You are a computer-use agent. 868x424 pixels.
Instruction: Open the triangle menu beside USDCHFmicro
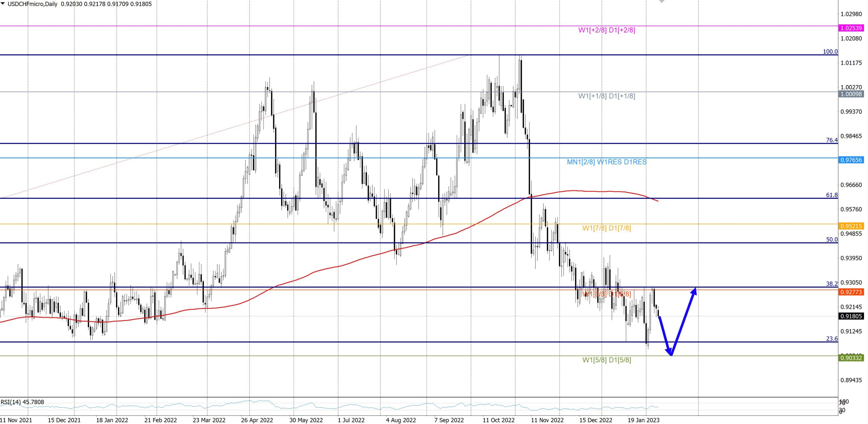(3, 4)
